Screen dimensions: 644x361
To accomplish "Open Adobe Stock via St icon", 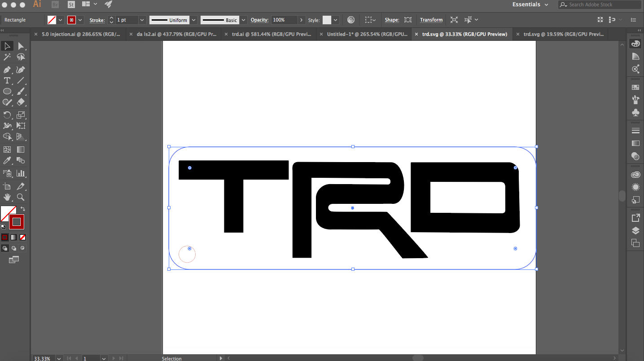I will (71, 4).
